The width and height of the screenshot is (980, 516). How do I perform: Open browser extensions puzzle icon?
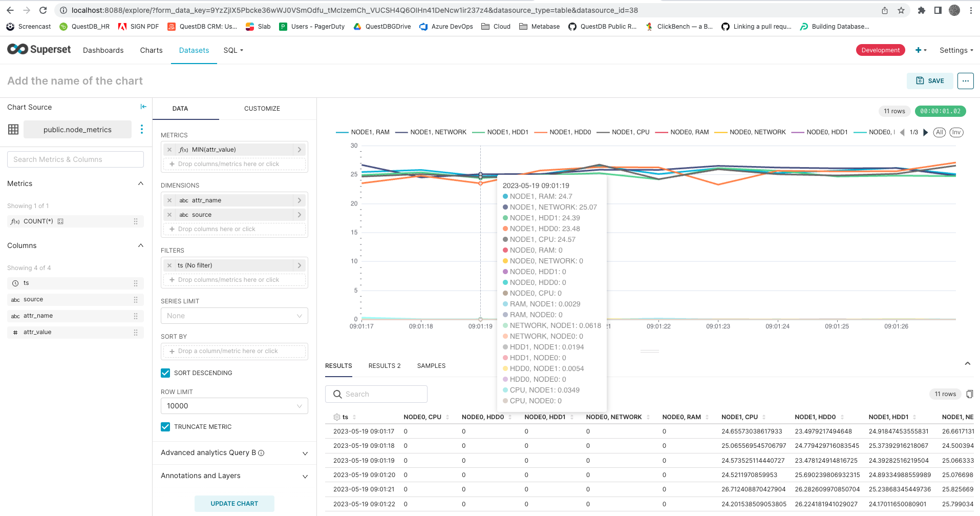click(921, 10)
